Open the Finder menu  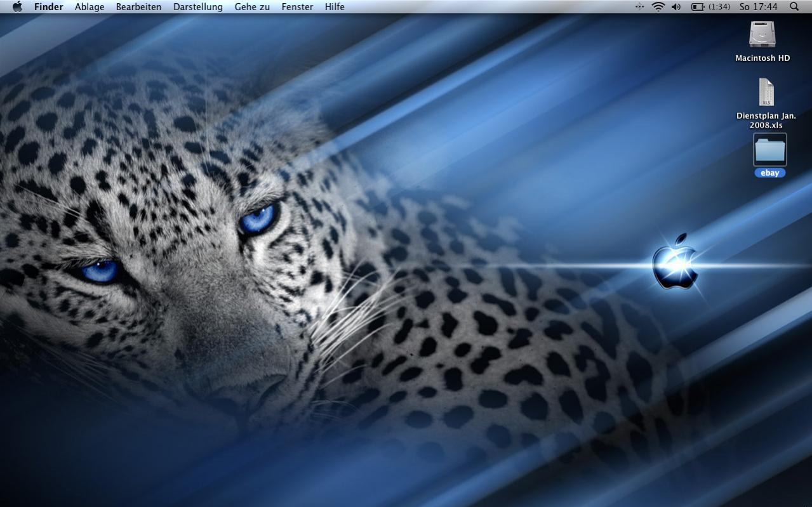click(49, 6)
